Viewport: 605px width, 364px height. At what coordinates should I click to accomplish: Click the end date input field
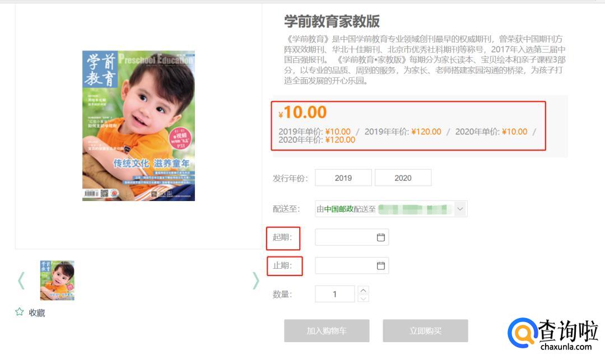346,266
